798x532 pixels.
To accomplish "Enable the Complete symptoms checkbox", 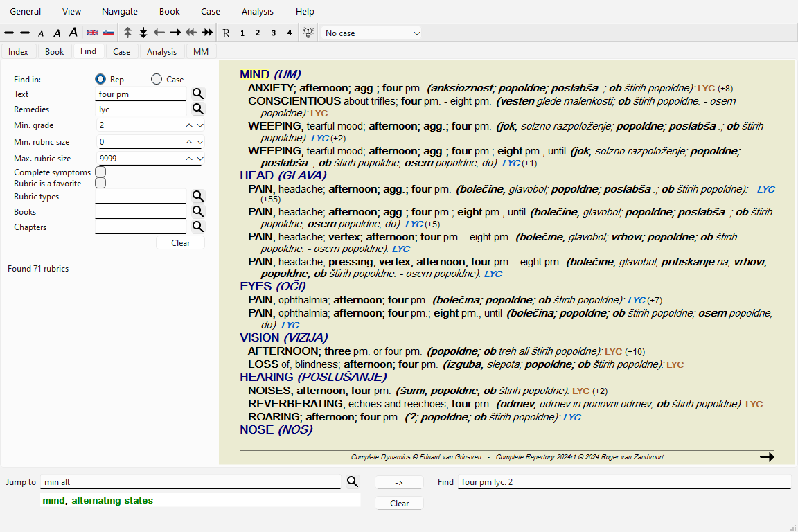I will coord(100,172).
